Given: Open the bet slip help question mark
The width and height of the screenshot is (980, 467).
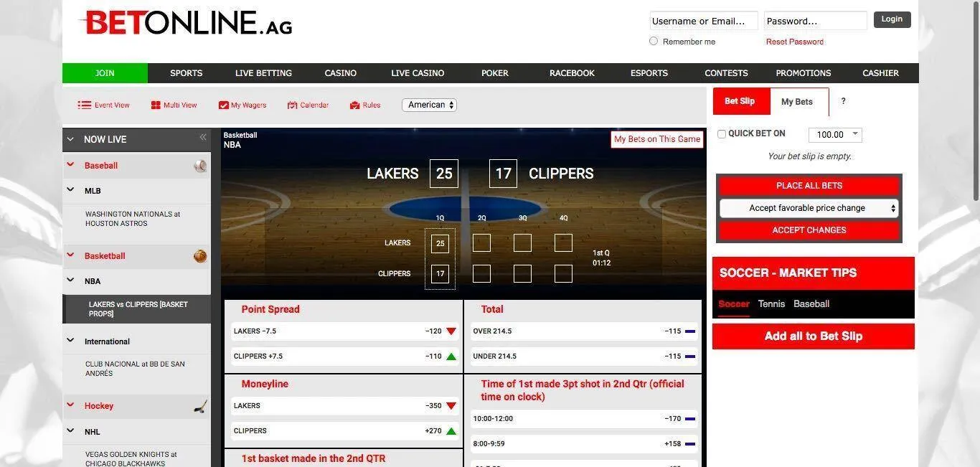Looking at the screenshot, I should [x=843, y=101].
